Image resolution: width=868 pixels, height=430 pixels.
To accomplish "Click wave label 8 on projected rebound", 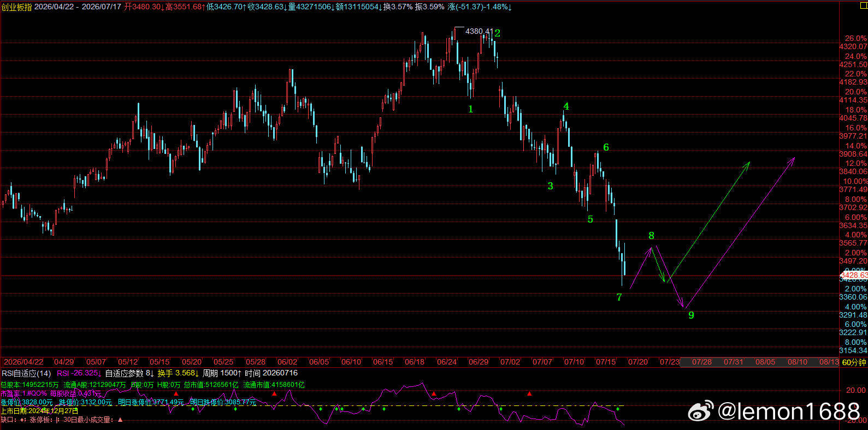I will 651,236.
